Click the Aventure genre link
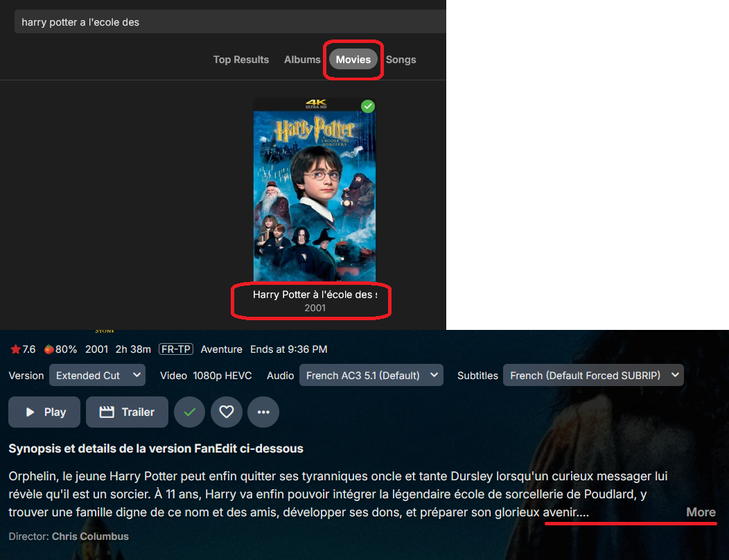Image resolution: width=729 pixels, height=560 pixels. tap(221, 349)
